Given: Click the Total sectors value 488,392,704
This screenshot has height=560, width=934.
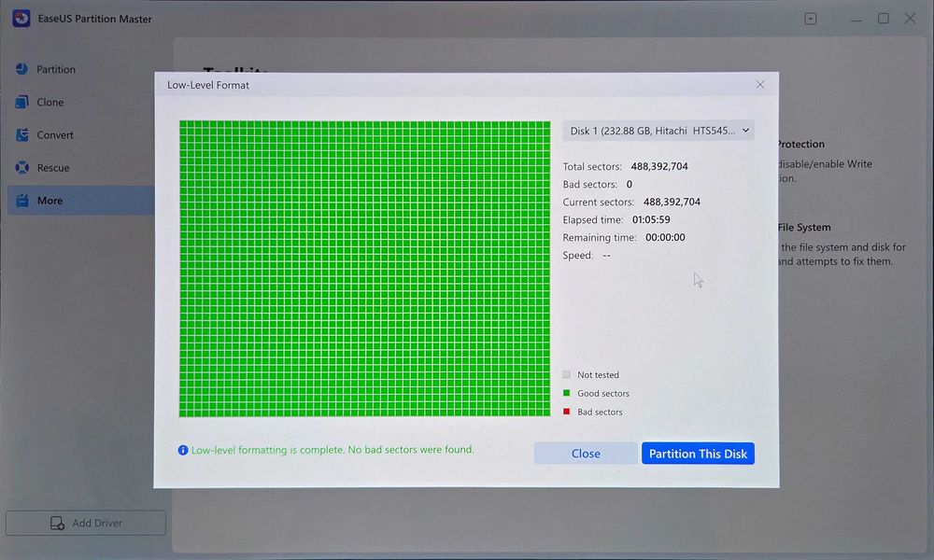Looking at the screenshot, I should (659, 166).
